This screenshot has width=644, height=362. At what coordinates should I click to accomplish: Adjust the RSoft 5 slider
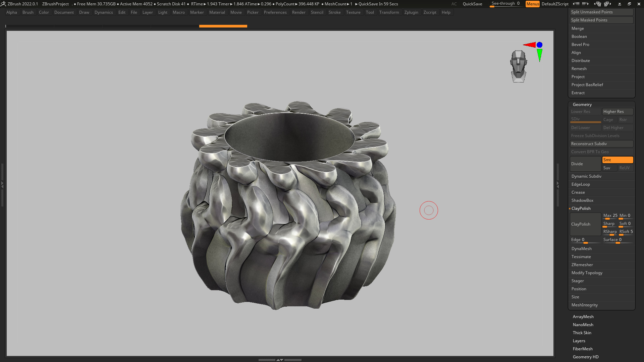coord(626,232)
